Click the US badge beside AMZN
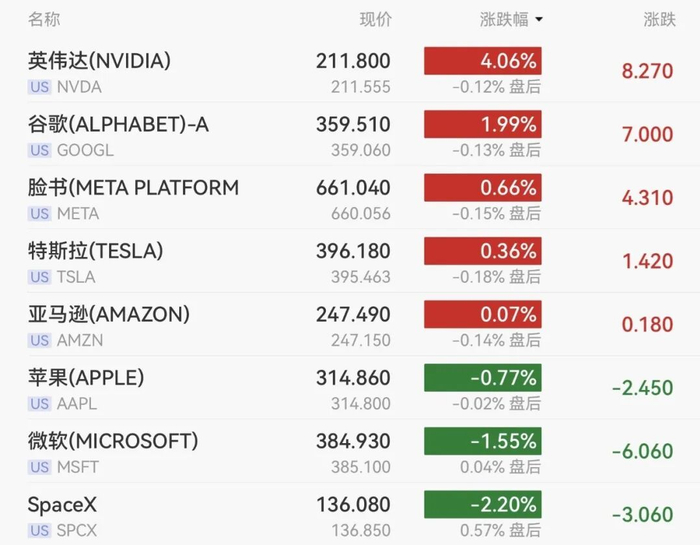 click(39, 341)
